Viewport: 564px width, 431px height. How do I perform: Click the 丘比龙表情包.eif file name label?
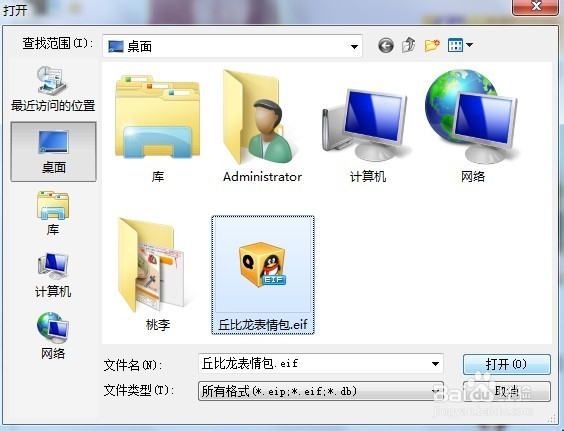(x=263, y=325)
